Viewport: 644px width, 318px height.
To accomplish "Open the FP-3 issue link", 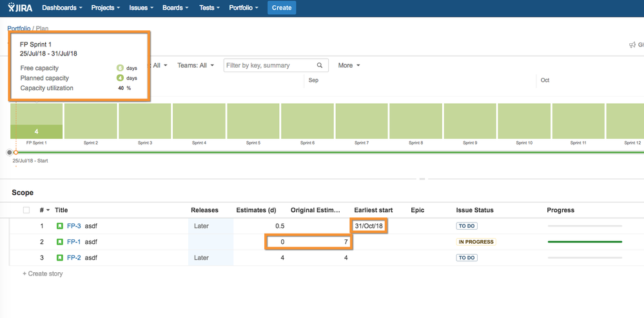I will pyautogui.click(x=74, y=226).
